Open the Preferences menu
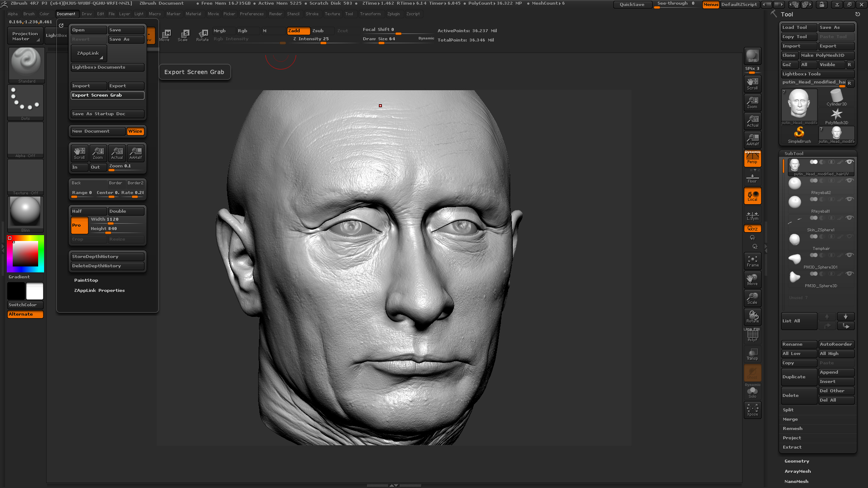This screenshot has height=488, width=868. click(x=252, y=14)
